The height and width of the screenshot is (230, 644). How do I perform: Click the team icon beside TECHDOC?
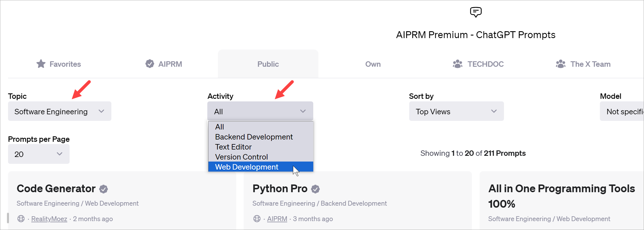tap(457, 64)
